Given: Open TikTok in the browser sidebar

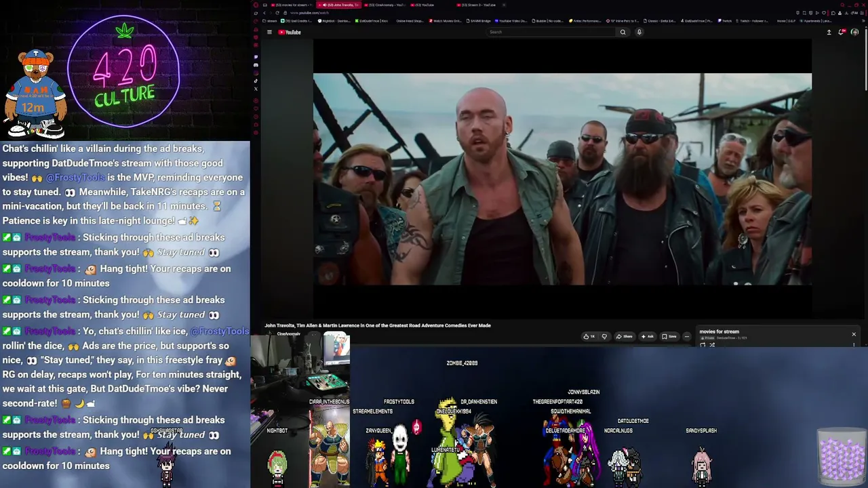Looking at the screenshot, I should (256, 81).
